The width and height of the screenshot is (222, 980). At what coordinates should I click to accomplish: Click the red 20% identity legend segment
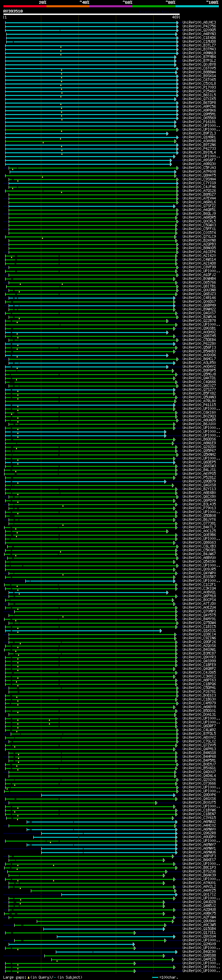(x=25, y=6)
